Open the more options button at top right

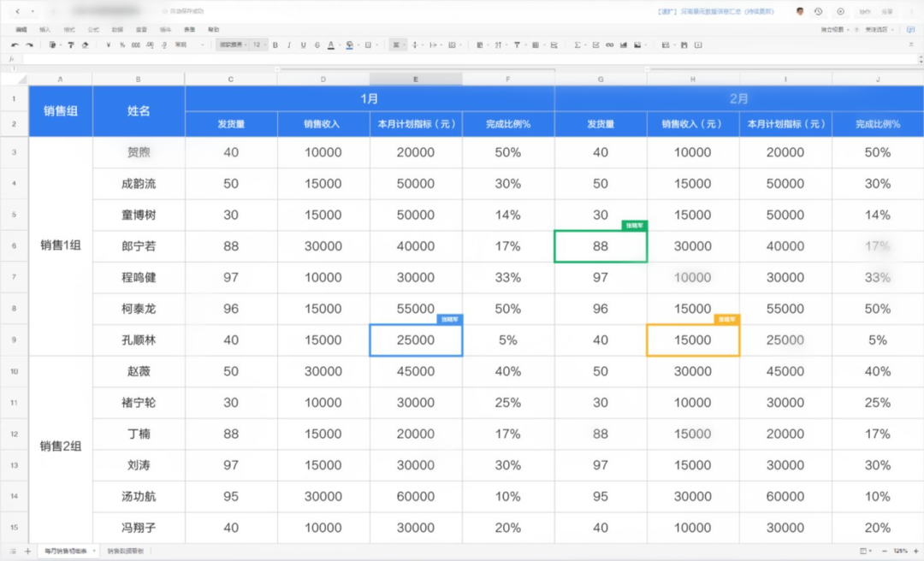pyautogui.click(x=911, y=11)
